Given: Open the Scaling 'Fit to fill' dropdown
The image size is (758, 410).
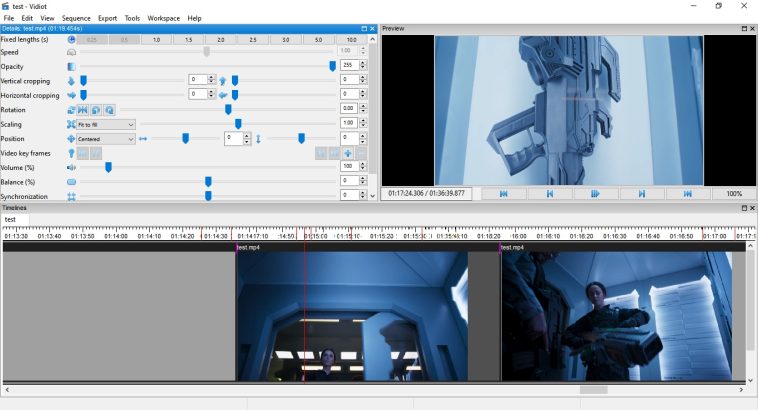Looking at the screenshot, I should point(106,125).
